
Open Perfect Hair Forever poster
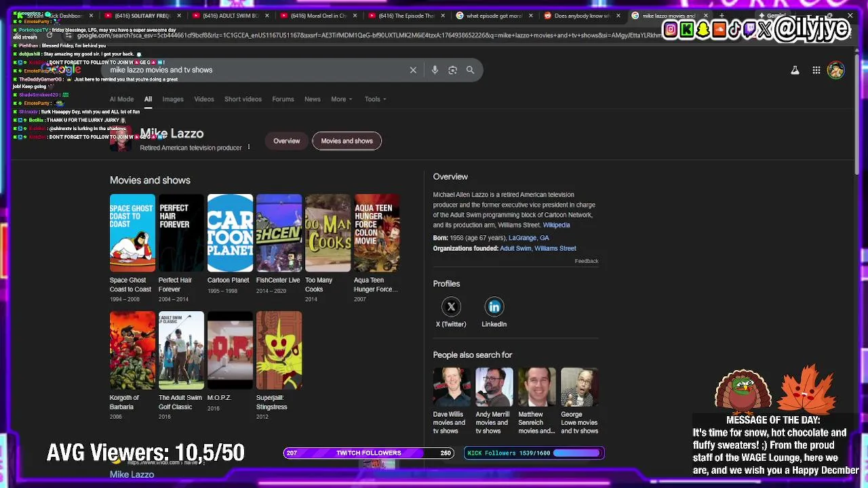[x=181, y=233]
